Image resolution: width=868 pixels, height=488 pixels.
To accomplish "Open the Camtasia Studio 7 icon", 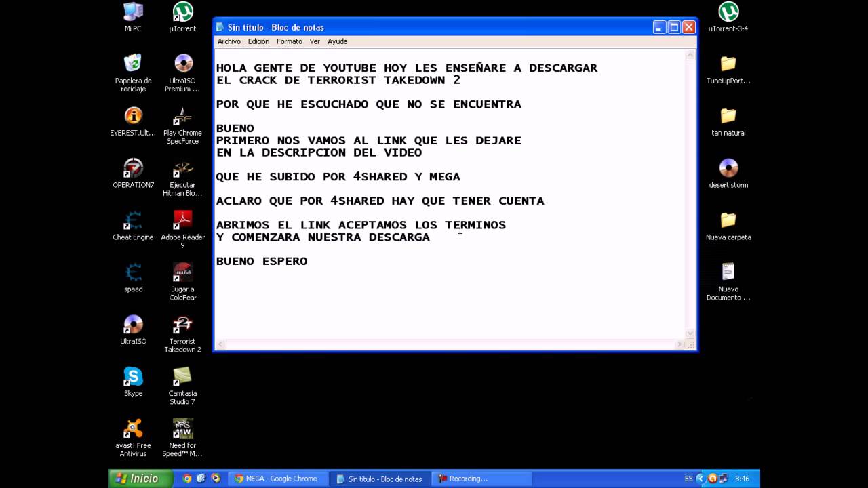I will click(x=182, y=386).
